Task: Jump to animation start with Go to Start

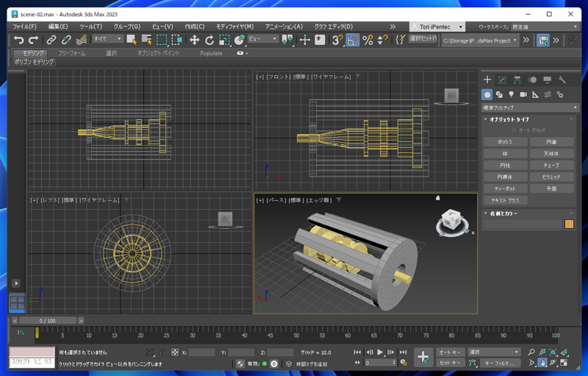Action: (357, 352)
